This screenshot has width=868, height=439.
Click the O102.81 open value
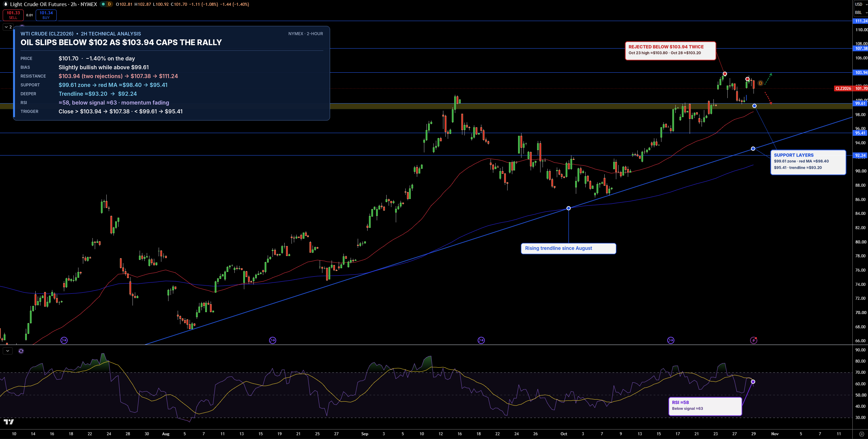(x=124, y=4)
